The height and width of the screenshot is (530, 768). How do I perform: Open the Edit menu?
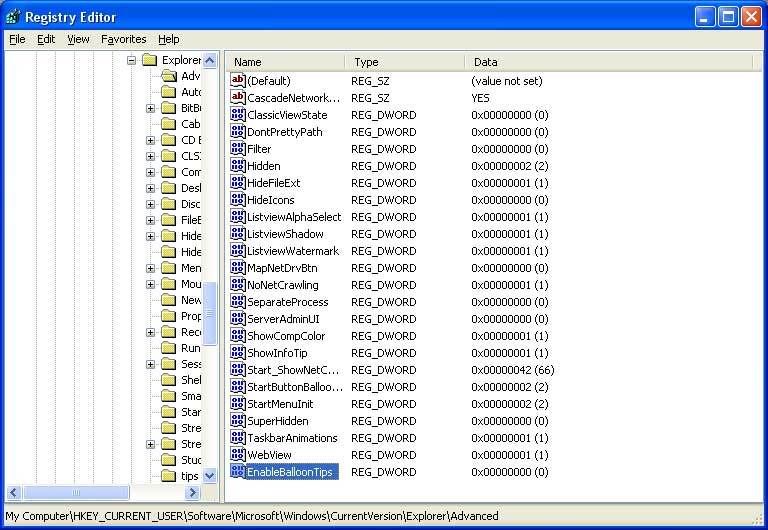point(46,39)
